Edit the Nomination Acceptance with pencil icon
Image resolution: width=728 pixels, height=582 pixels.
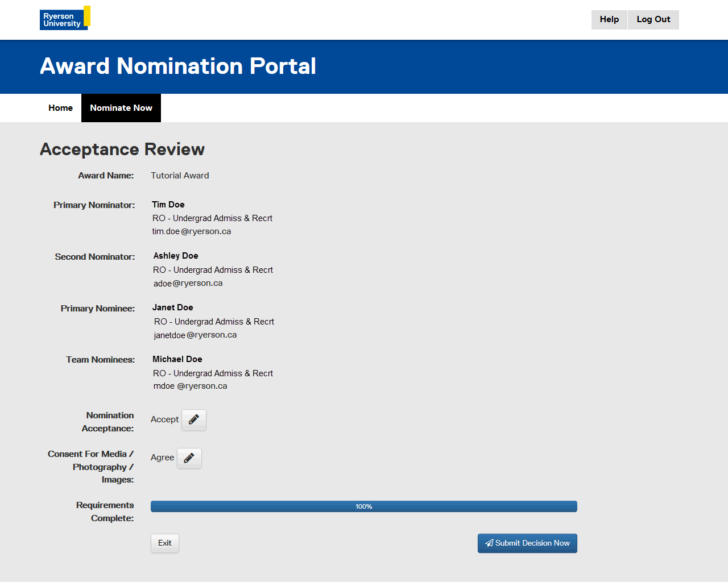click(194, 420)
